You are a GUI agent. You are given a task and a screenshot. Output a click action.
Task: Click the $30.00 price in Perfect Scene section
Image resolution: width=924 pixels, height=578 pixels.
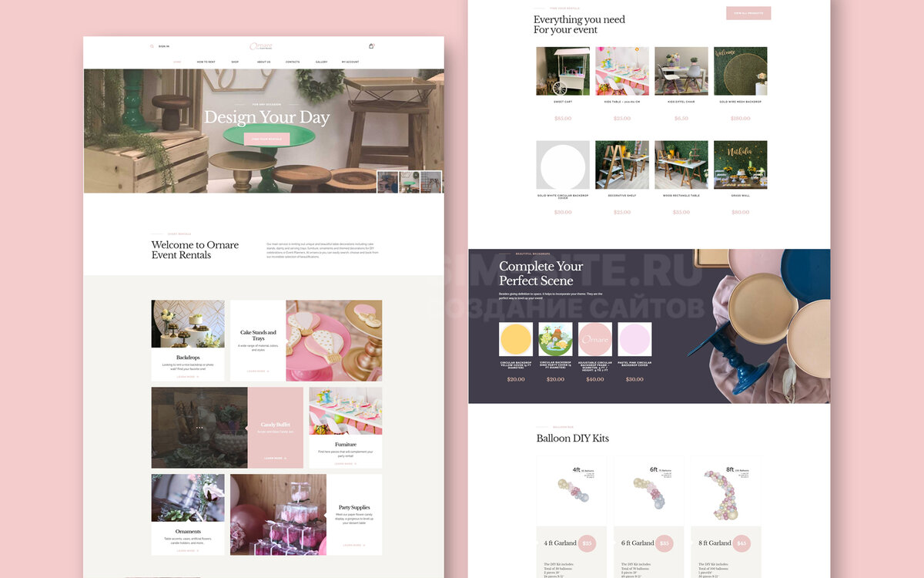point(634,379)
